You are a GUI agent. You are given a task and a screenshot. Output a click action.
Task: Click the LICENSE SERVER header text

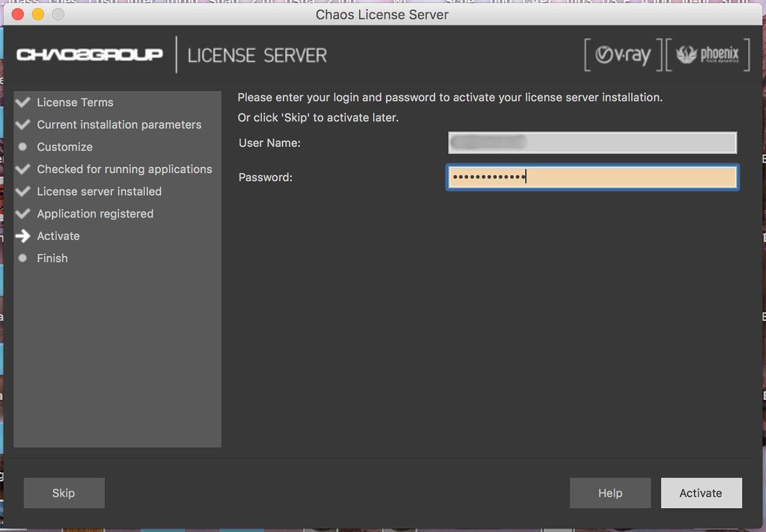257,55
